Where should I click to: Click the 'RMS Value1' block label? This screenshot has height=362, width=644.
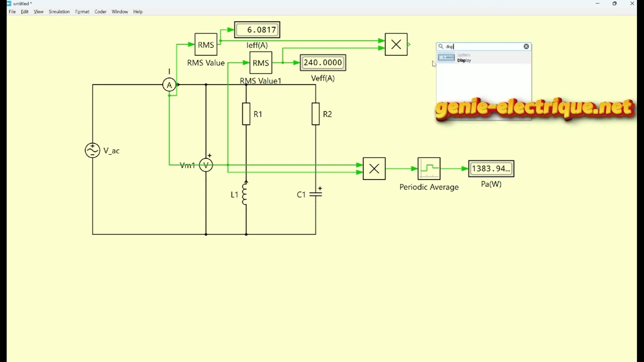pos(261,81)
